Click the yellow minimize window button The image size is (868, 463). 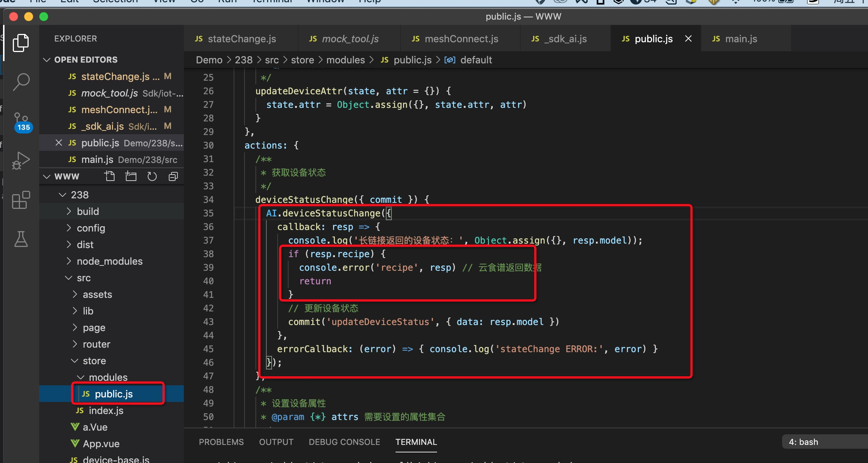29,17
